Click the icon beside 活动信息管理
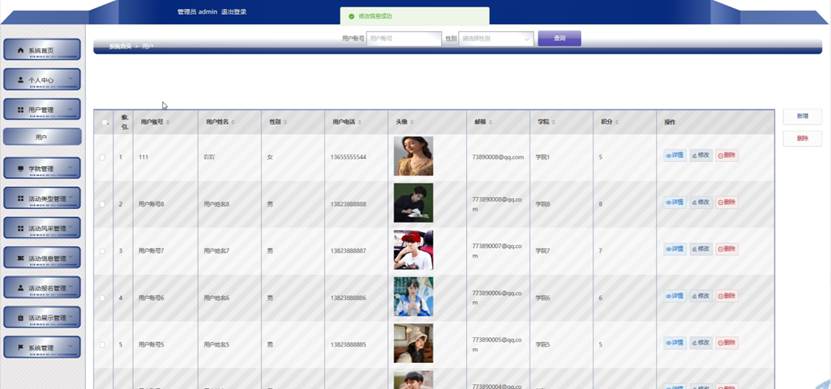 pyautogui.click(x=21, y=258)
